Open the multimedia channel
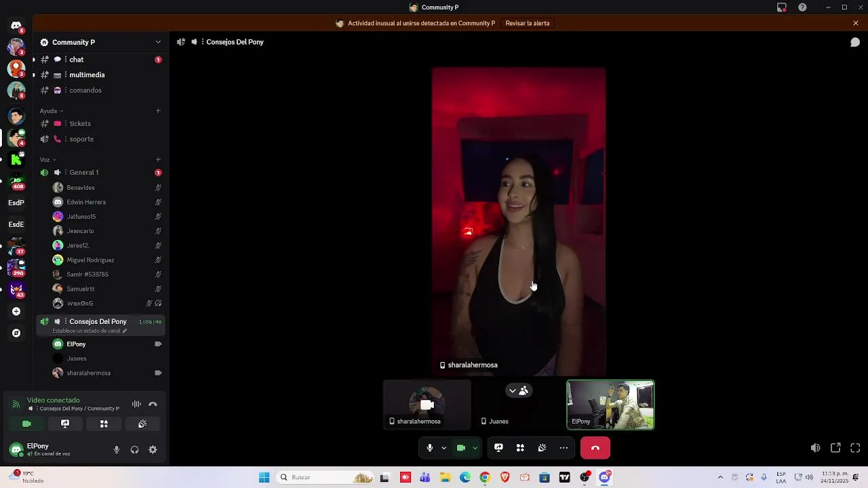Viewport: 868px width, 488px height. click(100, 75)
